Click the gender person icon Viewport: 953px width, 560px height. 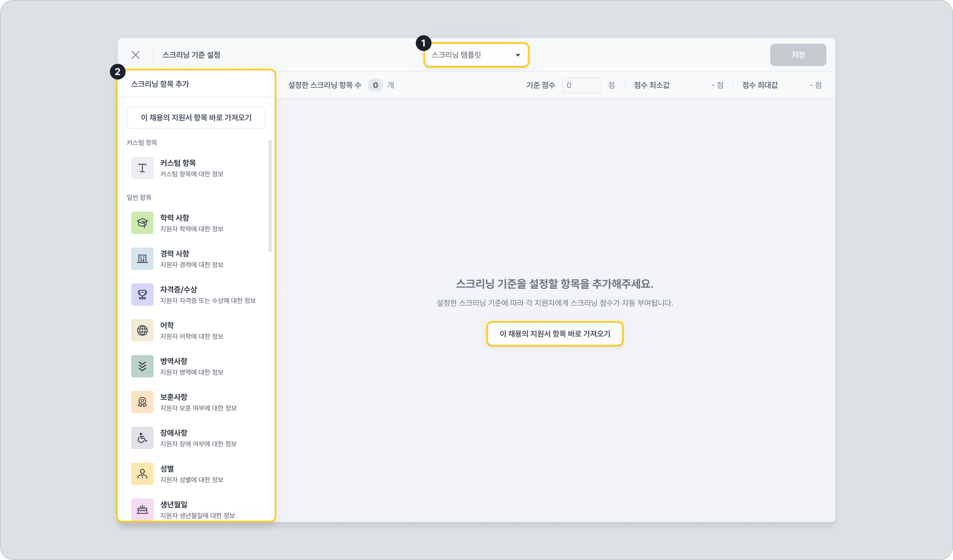(142, 474)
